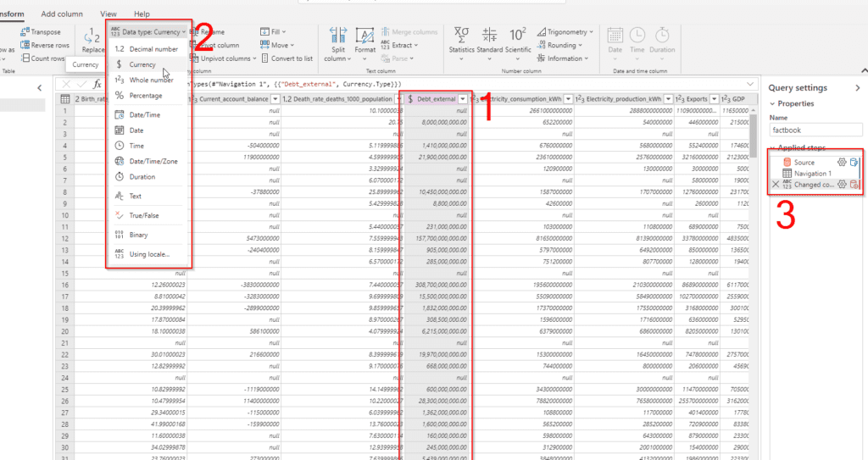Click the Transpose table icon
Screen dimensions: 868x460
[x=25, y=32]
